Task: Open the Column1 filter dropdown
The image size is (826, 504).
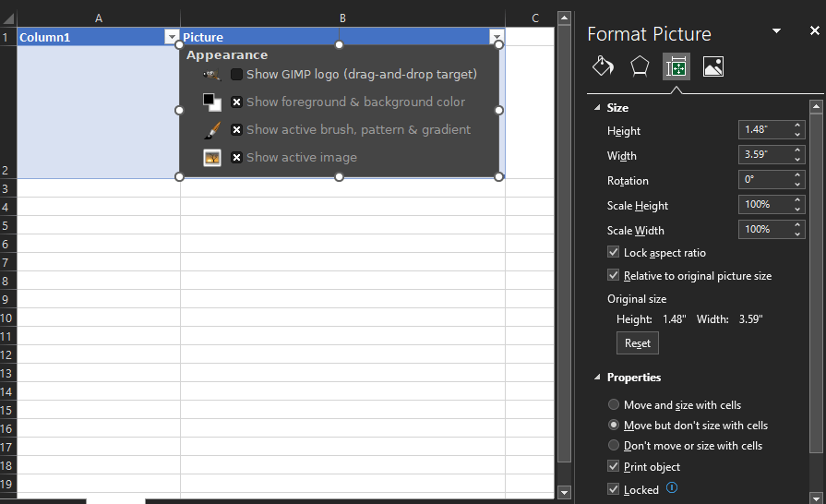Action: (172, 37)
